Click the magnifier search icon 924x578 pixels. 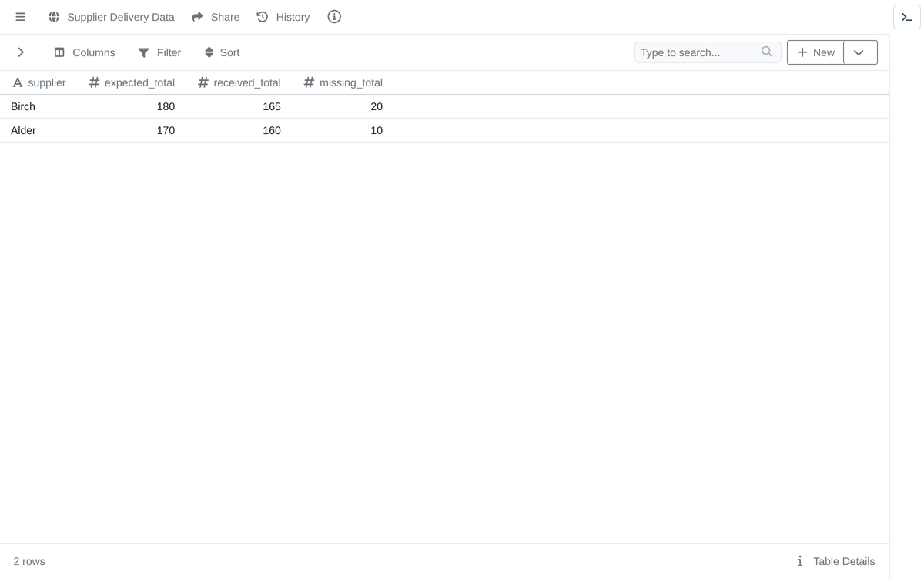tap(767, 52)
